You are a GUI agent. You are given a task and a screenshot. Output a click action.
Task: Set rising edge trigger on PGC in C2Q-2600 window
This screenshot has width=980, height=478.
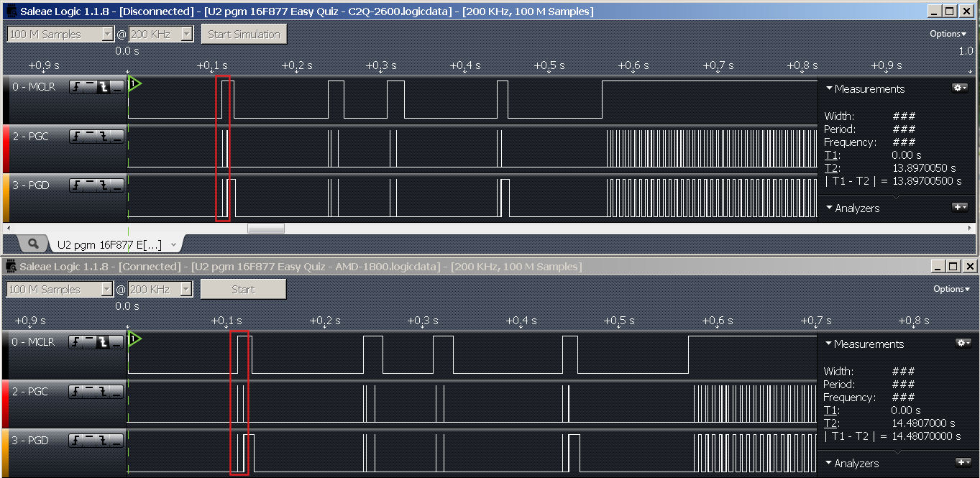pyautogui.click(x=76, y=137)
